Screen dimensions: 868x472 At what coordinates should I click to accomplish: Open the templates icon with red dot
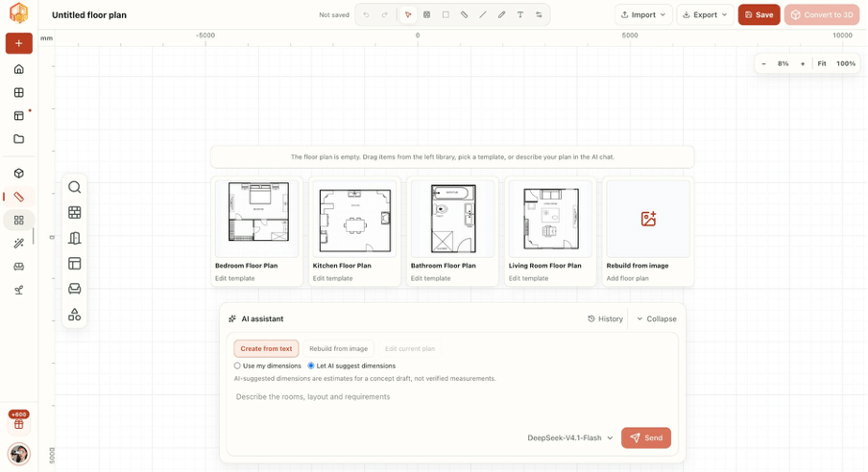(x=19, y=116)
